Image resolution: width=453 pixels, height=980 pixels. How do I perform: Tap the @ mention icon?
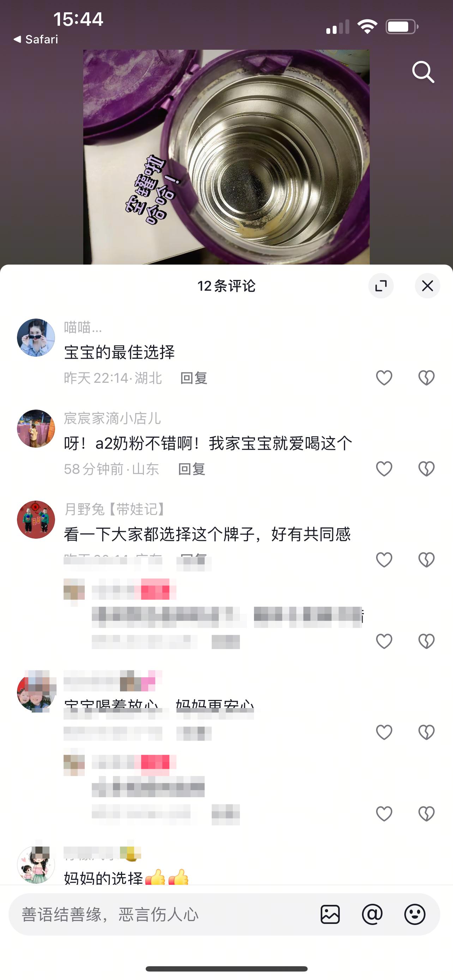coord(372,914)
